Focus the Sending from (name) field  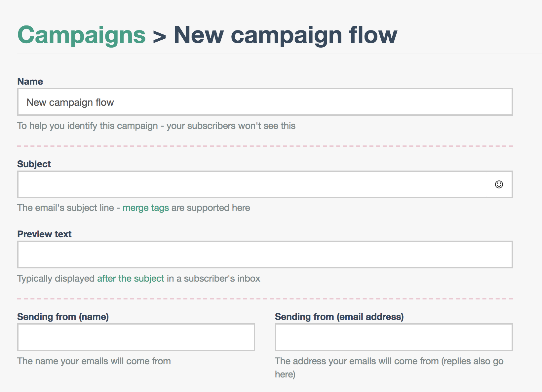[x=136, y=337]
